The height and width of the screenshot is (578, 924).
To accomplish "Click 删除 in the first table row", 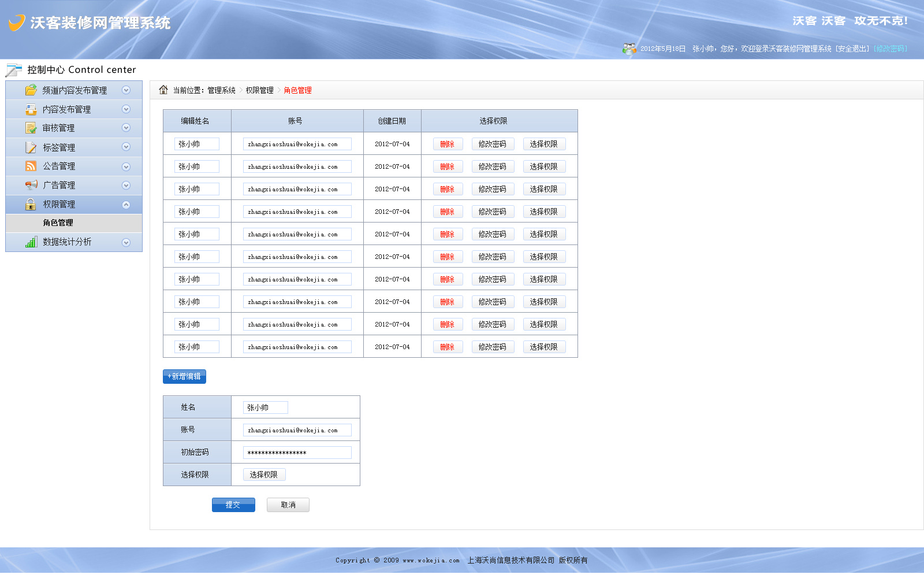I will 448,144.
